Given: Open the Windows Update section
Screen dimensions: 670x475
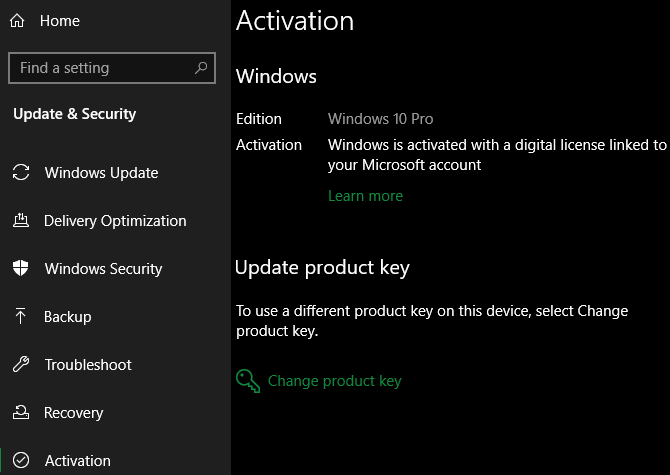Looking at the screenshot, I should (101, 173).
